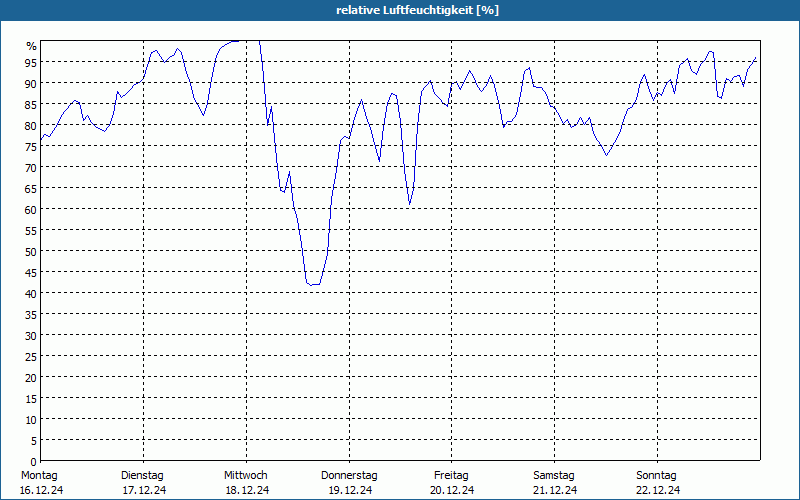Select the '21.12.24' date label
The width and height of the screenshot is (800, 500).
point(555,490)
